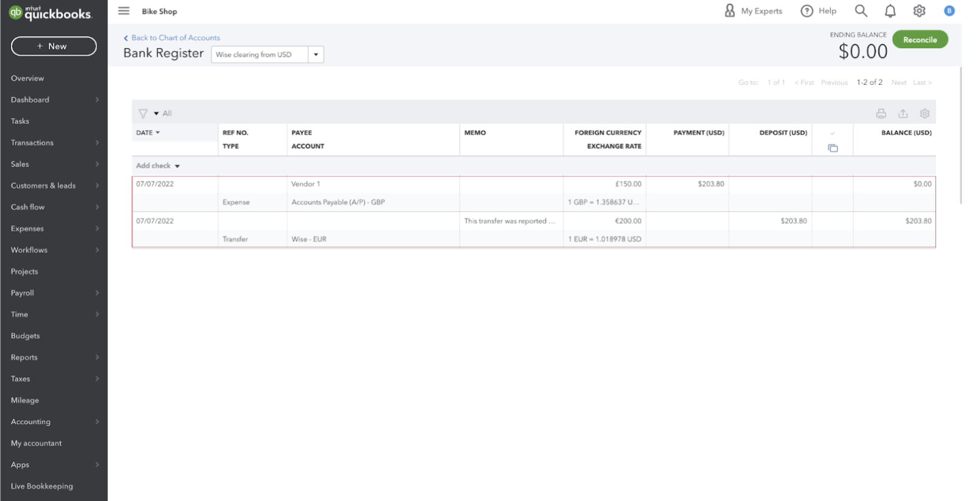Open the Add check dropdown
Viewport: 980px width, 501px height.
(177, 166)
